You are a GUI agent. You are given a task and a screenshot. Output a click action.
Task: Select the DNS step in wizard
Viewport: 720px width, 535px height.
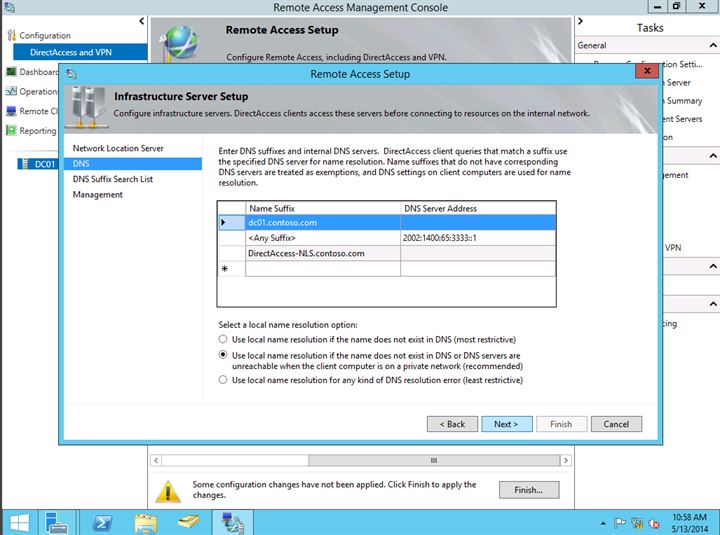pos(133,163)
